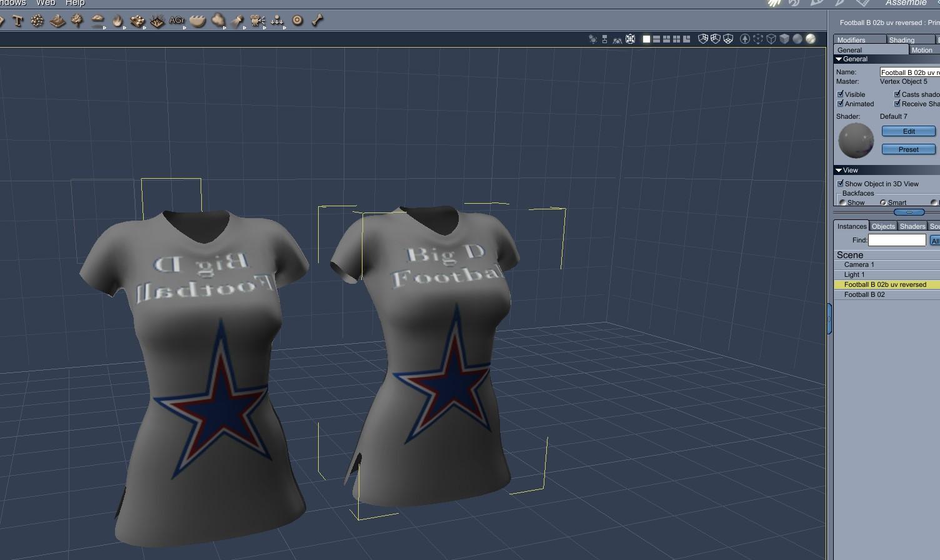This screenshot has width=940, height=560.
Task: Toggle the second working-box plane icon
Action: pos(716,39)
